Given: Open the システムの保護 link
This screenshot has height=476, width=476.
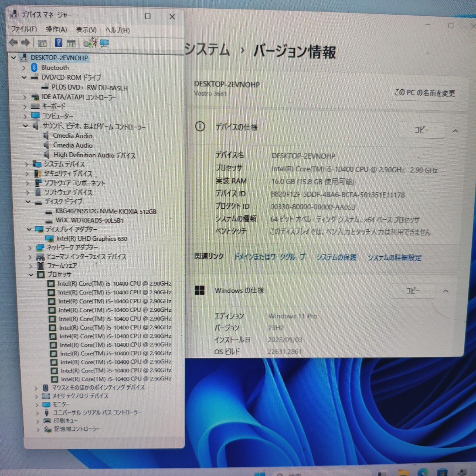Looking at the screenshot, I should click(x=336, y=257).
